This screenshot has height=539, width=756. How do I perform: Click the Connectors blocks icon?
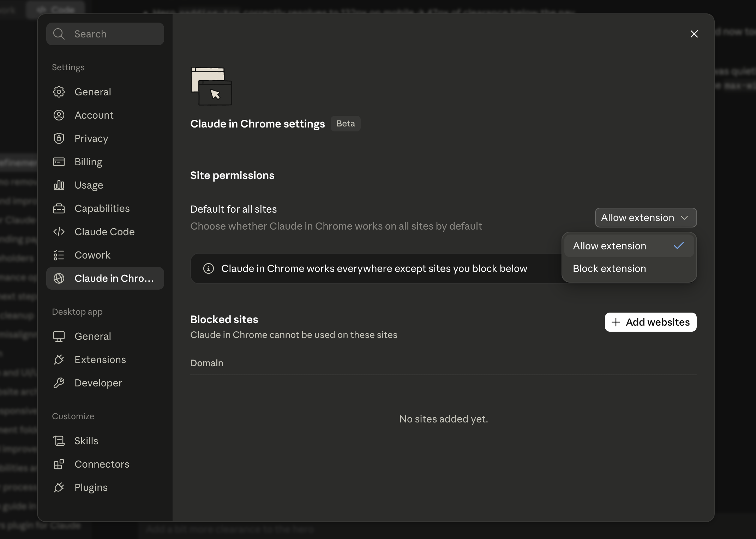pos(59,464)
